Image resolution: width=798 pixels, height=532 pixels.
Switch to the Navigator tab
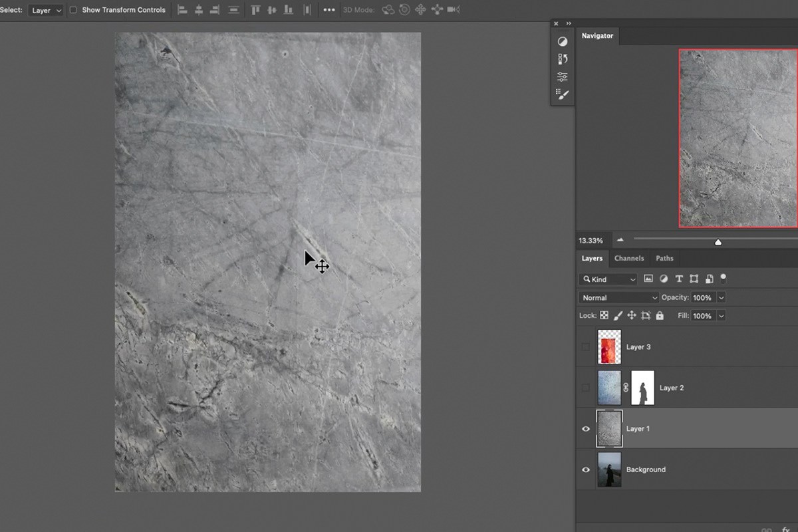point(597,35)
